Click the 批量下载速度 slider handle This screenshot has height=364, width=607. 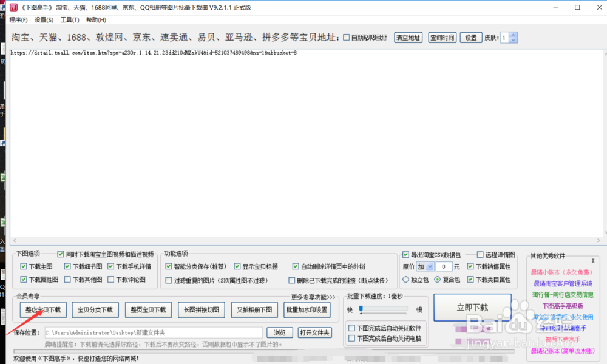(361, 309)
